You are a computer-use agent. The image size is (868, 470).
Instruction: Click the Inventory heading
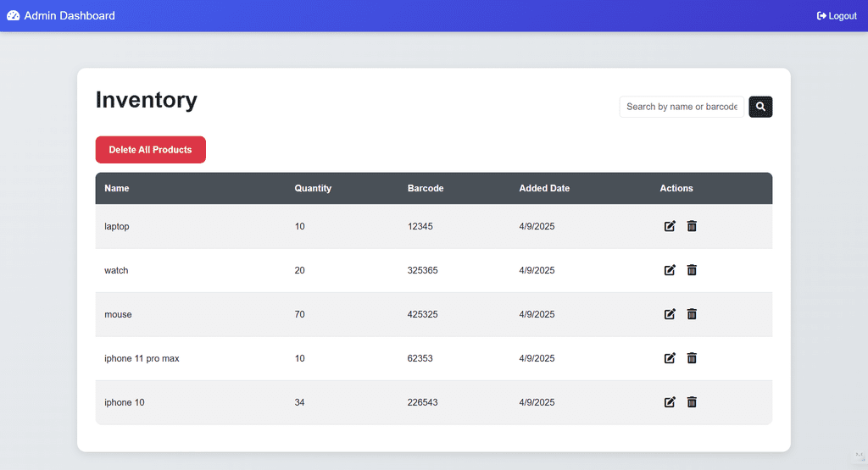click(x=146, y=100)
